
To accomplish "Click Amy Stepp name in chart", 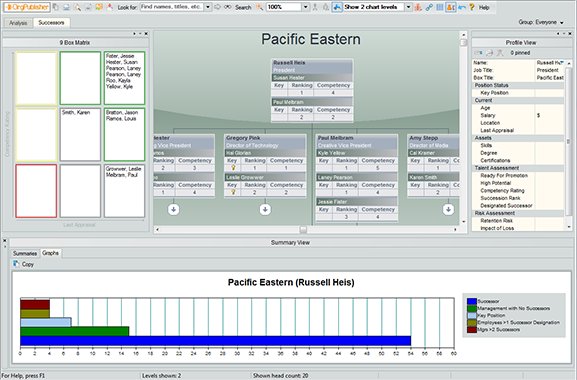I will (x=424, y=138).
